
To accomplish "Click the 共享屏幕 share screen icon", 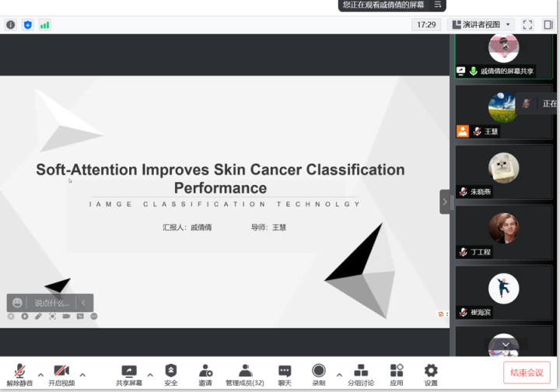I will click(x=129, y=371).
